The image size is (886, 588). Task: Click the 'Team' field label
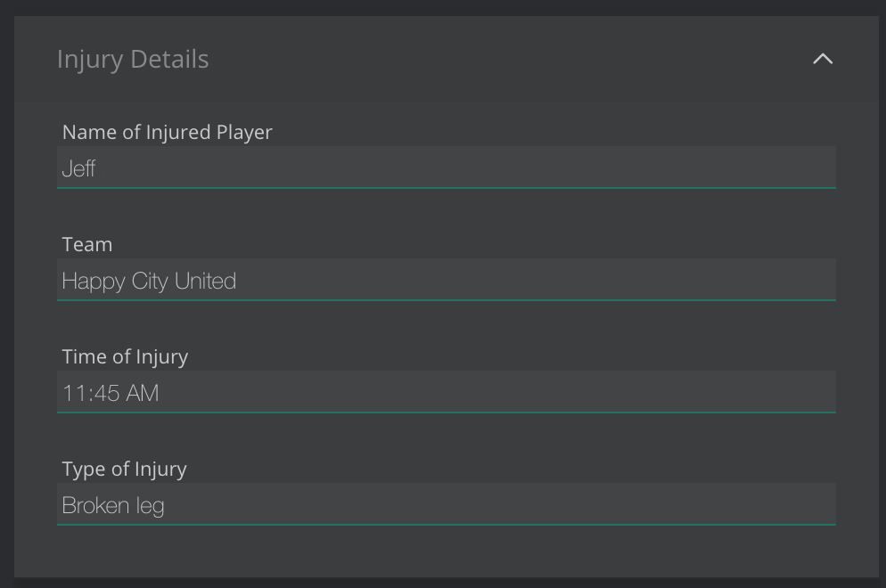(x=87, y=244)
